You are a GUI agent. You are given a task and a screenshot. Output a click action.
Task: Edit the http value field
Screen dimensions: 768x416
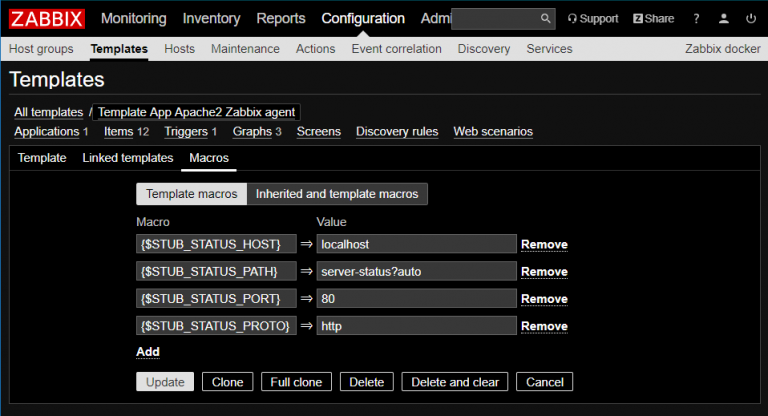[416, 326]
